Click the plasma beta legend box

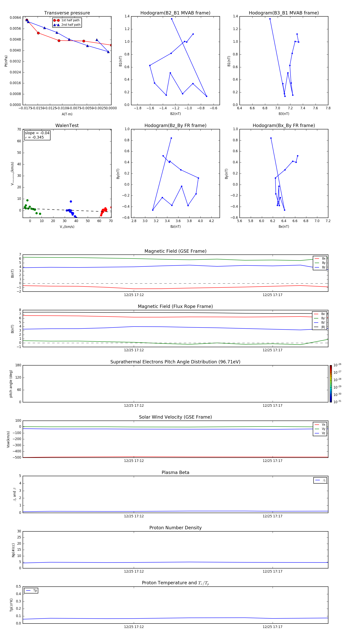320,480
